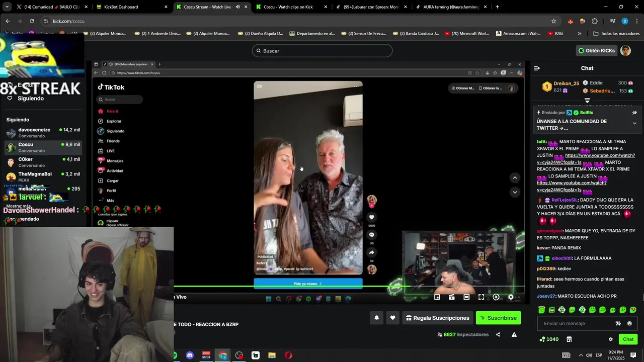Screen dimensions: 644x362
Task: Hide the pinned BotRix message
Action: coord(634,113)
